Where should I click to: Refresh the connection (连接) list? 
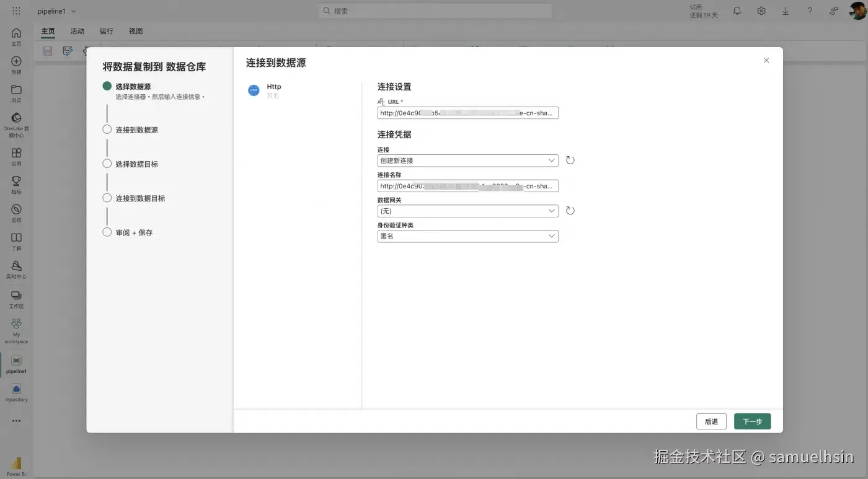(x=570, y=160)
